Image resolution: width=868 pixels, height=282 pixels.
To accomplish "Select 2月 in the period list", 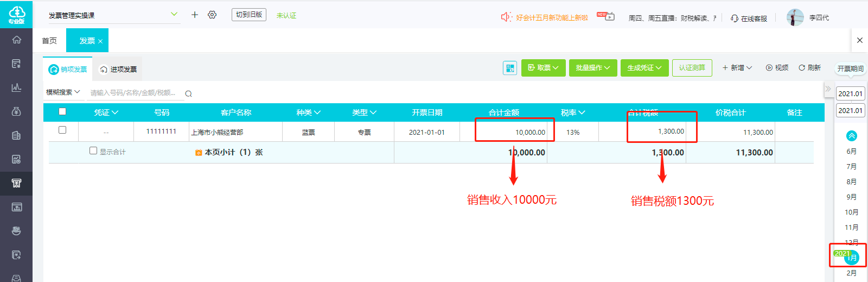I will click(x=852, y=273).
